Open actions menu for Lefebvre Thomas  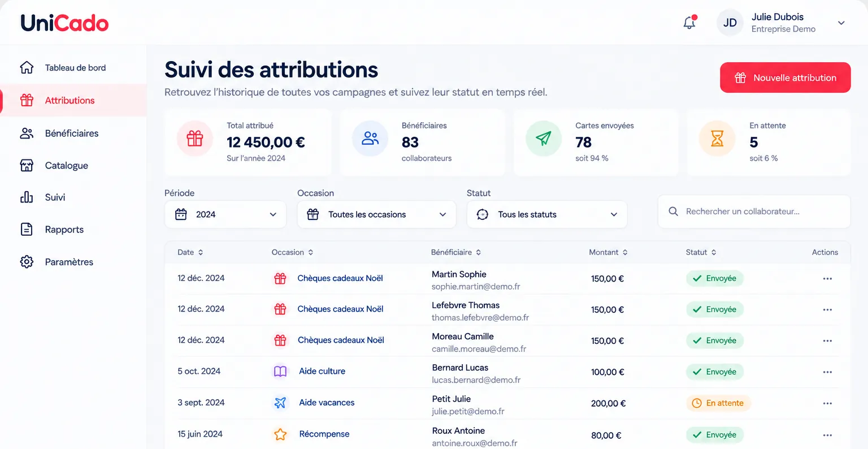pos(827,310)
